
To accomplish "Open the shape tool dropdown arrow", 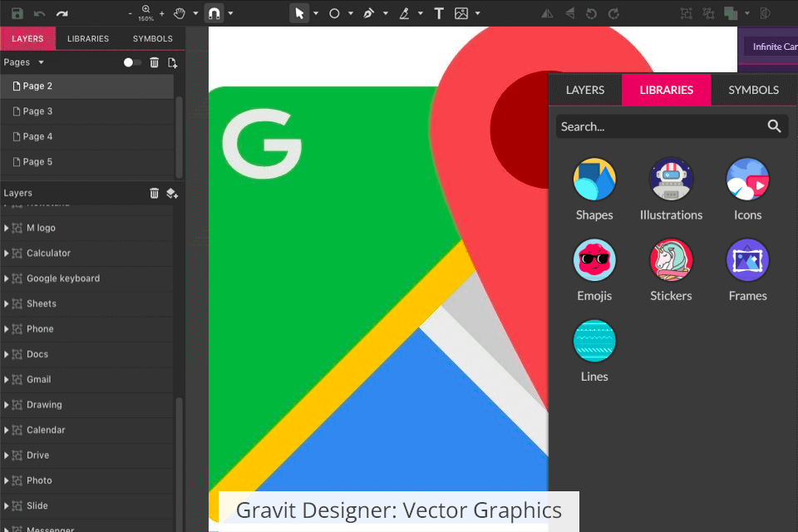I will point(351,14).
